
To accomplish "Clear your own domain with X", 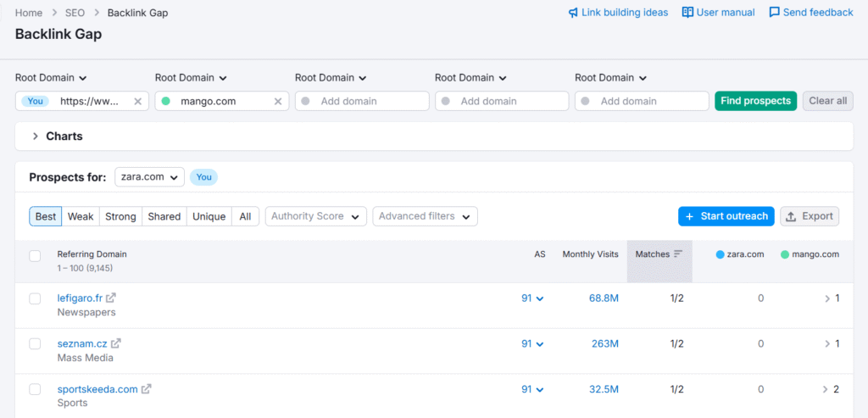I will [x=138, y=101].
